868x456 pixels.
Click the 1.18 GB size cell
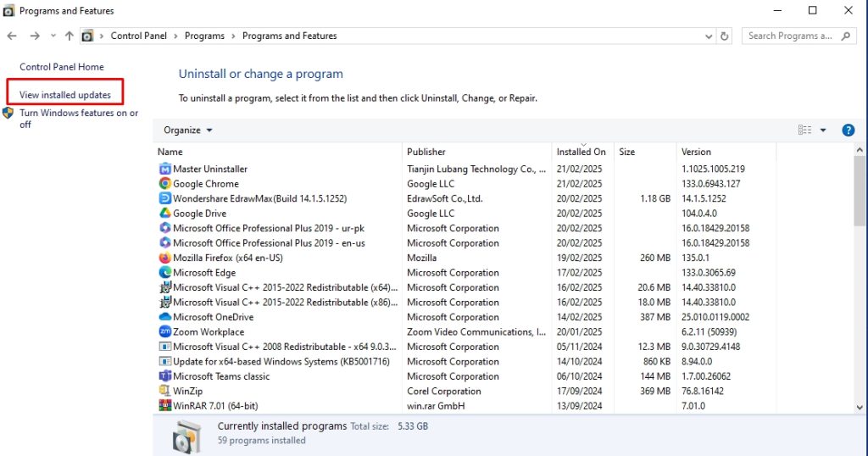655,198
